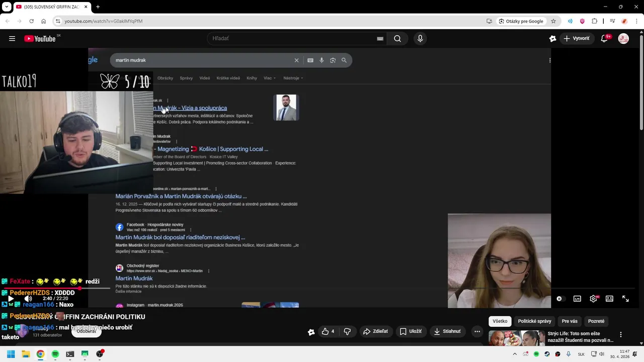The height and width of the screenshot is (362, 644).
Task: Click the sparkle icon beside Vytvoriť
Action: click(552, 39)
